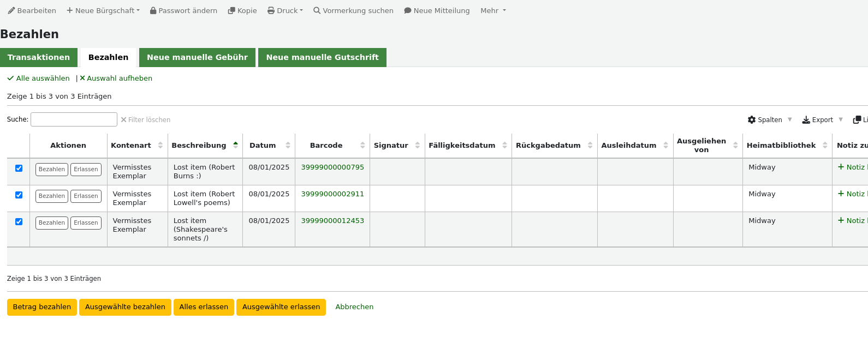Screen dimensions: 868x337
Task: Uncheck the Robert Burns lost item checkbox
Action: [x=19, y=168]
